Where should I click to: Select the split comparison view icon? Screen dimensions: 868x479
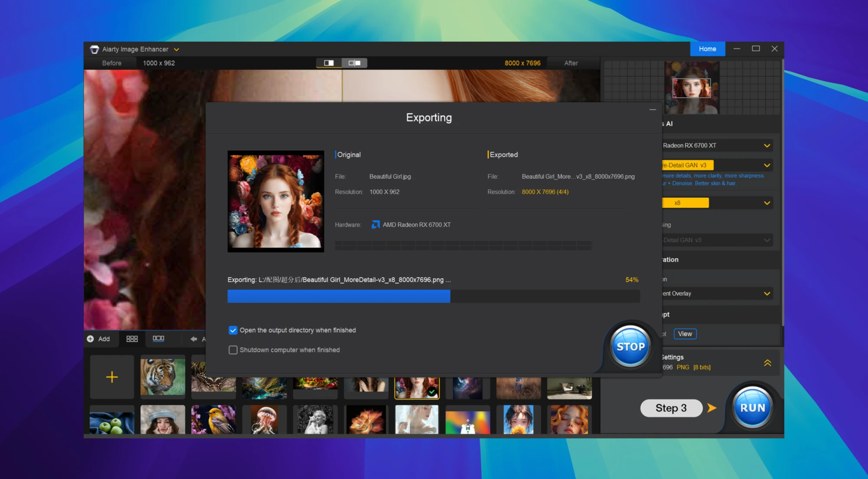pyautogui.click(x=329, y=62)
